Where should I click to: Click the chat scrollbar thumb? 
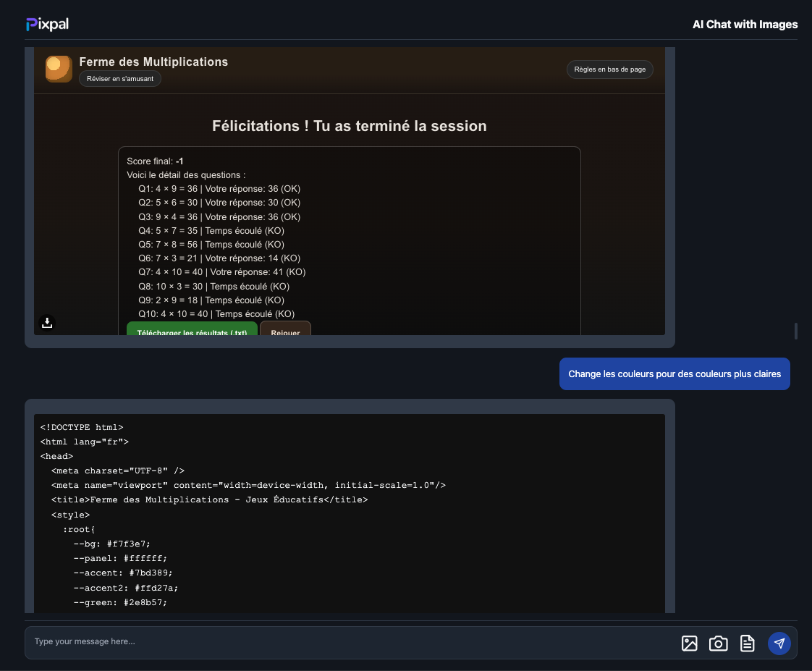click(x=796, y=331)
